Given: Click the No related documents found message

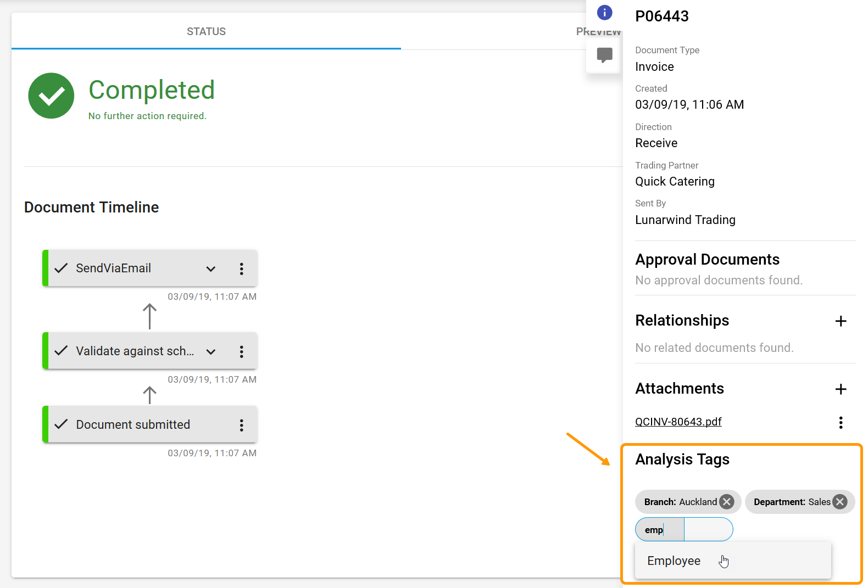Looking at the screenshot, I should point(714,348).
